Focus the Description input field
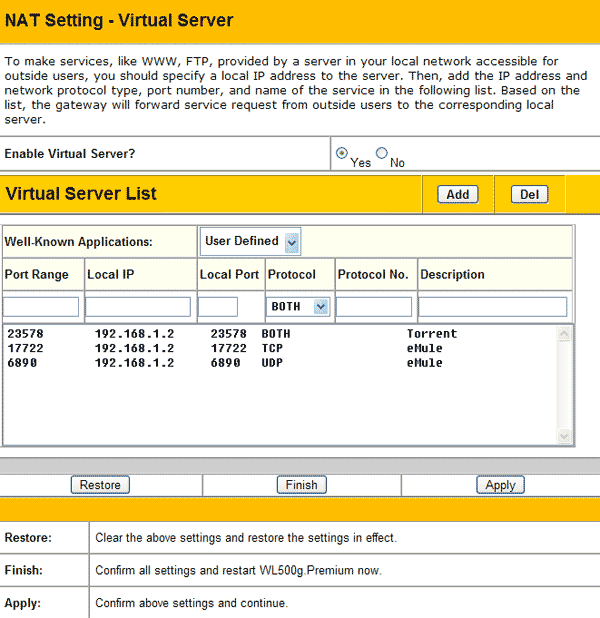600x618 pixels. click(x=492, y=307)
